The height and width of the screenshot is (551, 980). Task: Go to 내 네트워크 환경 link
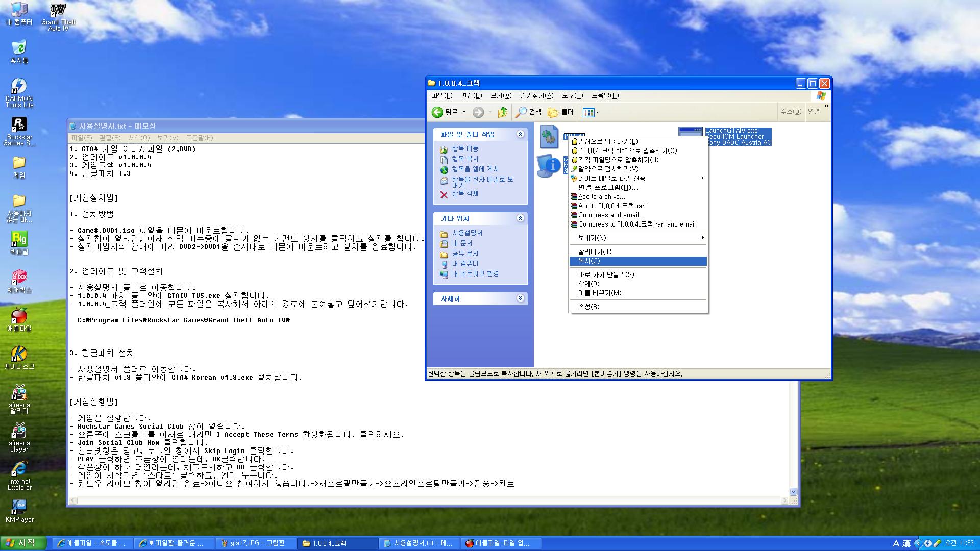point(475,274)
